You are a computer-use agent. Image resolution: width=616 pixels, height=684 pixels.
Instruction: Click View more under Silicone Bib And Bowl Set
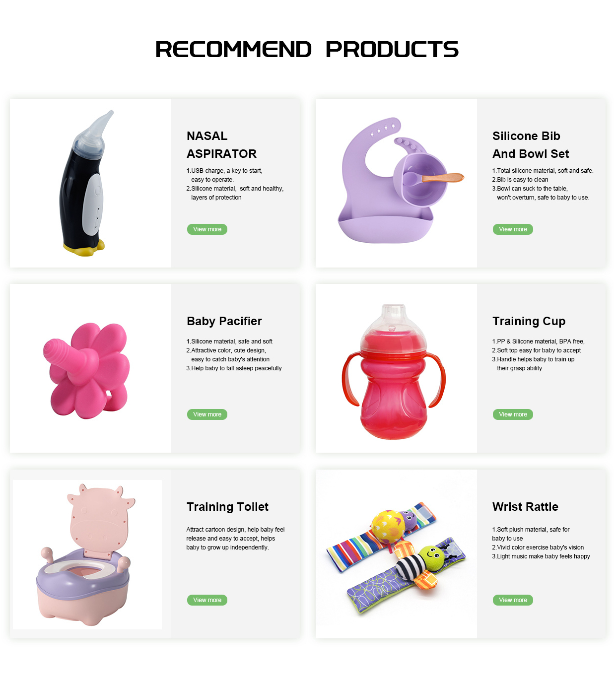pos(513,229)
